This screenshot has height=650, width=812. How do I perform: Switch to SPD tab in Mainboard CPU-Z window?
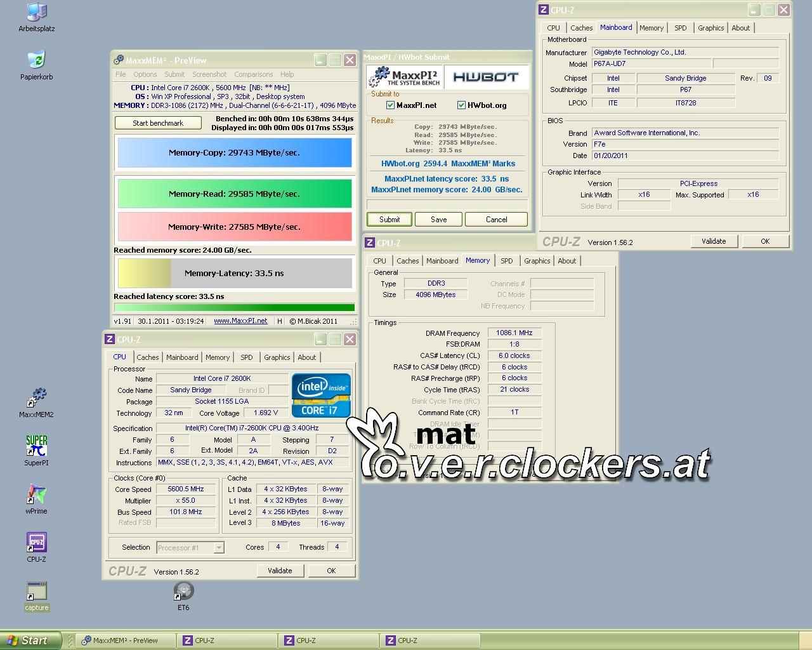[681, 28]
